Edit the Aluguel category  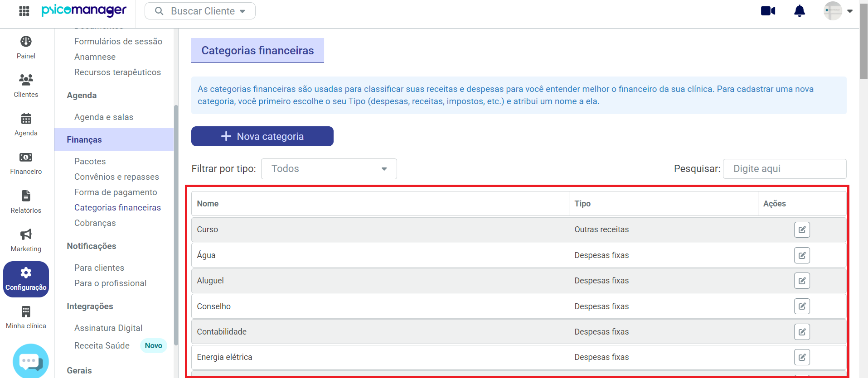point(802,281)
